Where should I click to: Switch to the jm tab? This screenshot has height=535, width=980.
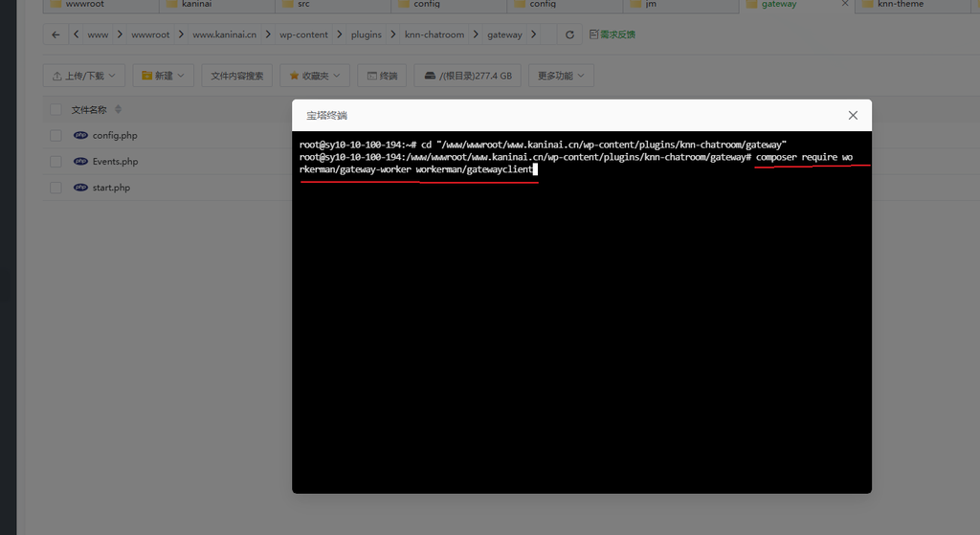coord(680,5)
